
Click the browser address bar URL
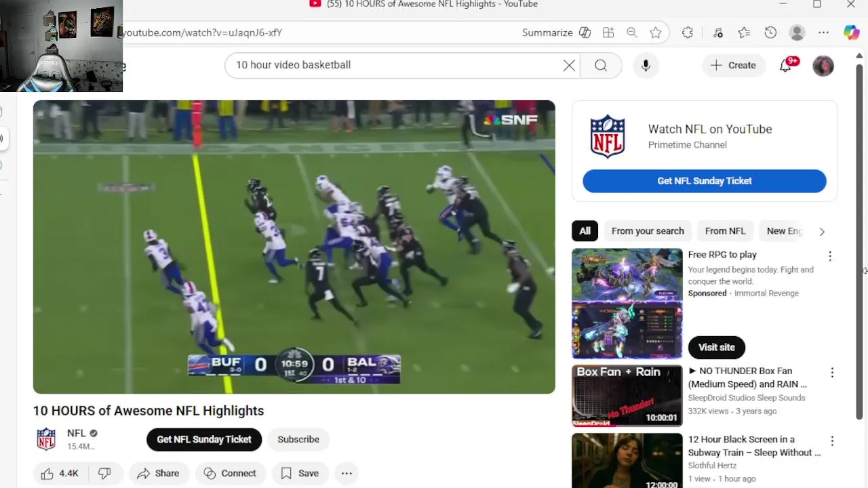(x=201, y=33)
